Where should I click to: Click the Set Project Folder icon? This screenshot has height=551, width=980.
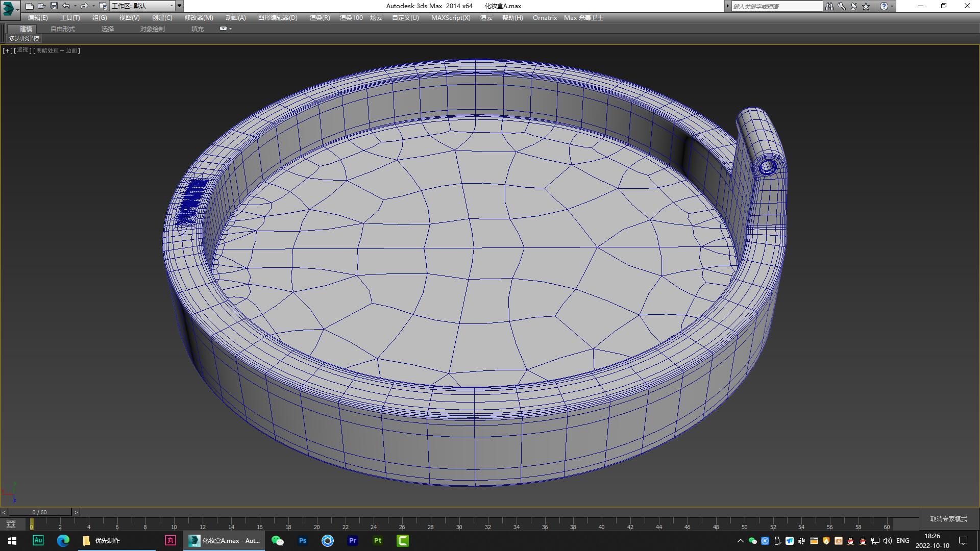102,6
